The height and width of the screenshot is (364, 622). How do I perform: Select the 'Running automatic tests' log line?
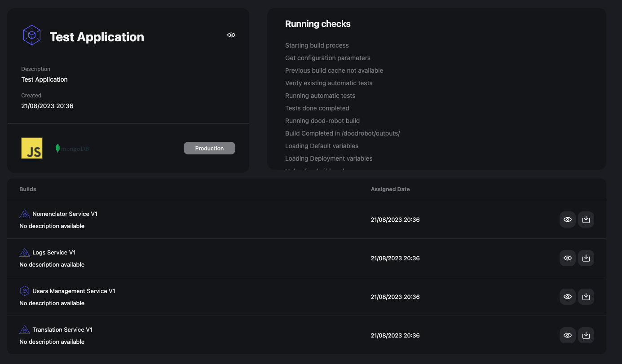pos(320,96)
